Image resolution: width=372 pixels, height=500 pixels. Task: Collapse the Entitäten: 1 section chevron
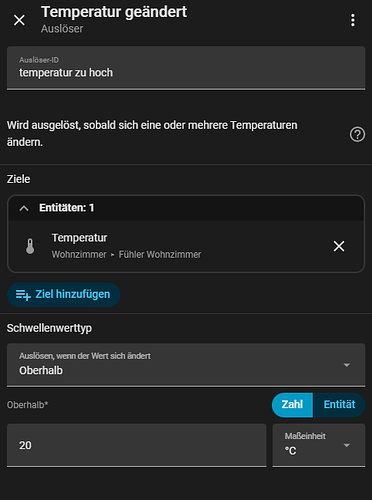[x=24, y=208]
